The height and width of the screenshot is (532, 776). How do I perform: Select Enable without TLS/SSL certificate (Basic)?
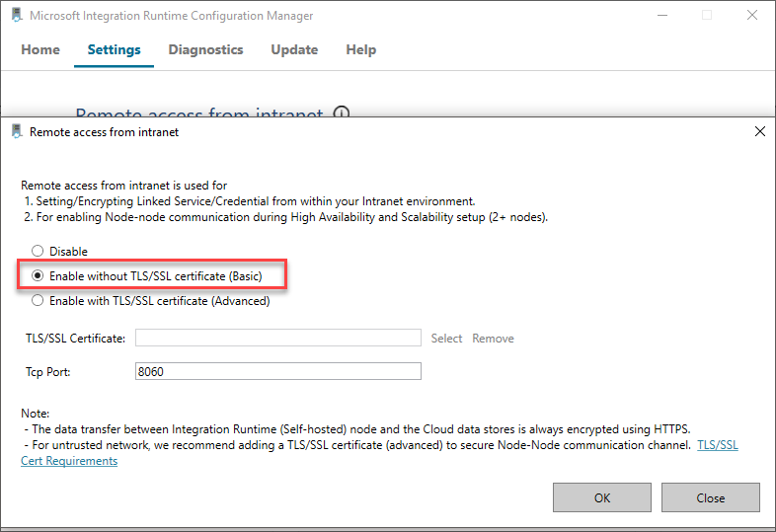coord(39,276)
